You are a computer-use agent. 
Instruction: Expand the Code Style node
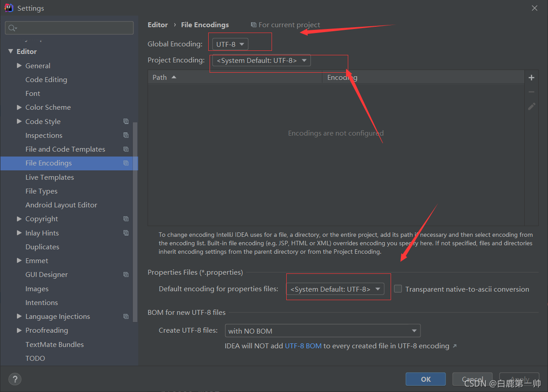[x=19, y=121]
